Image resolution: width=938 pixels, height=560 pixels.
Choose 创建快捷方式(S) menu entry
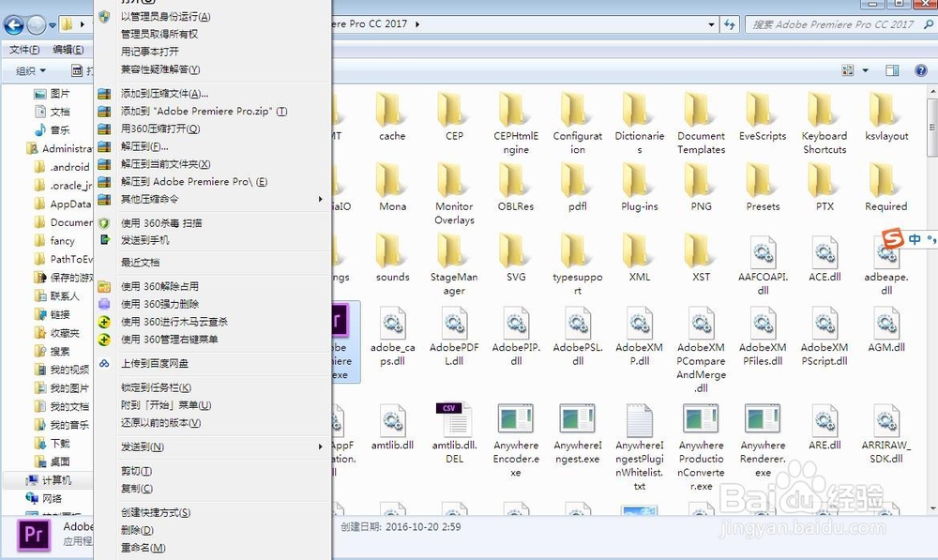(x=212, y=512)
